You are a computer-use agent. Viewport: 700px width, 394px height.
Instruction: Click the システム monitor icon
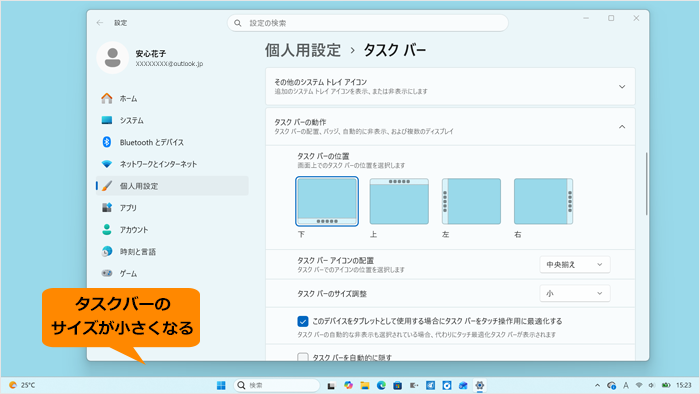click(x=107, y=120)
